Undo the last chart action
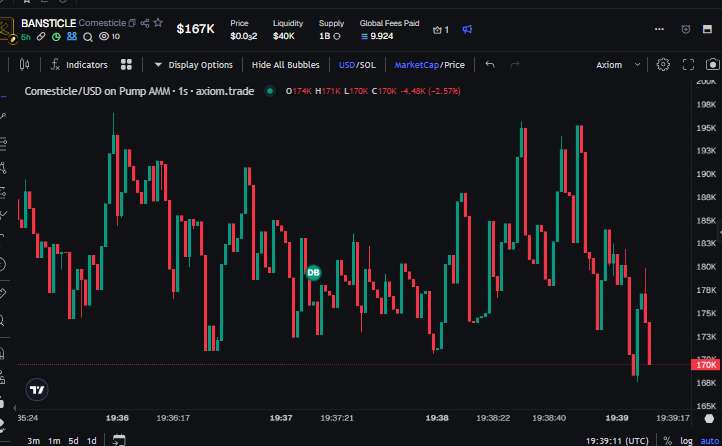 [490, 65]
